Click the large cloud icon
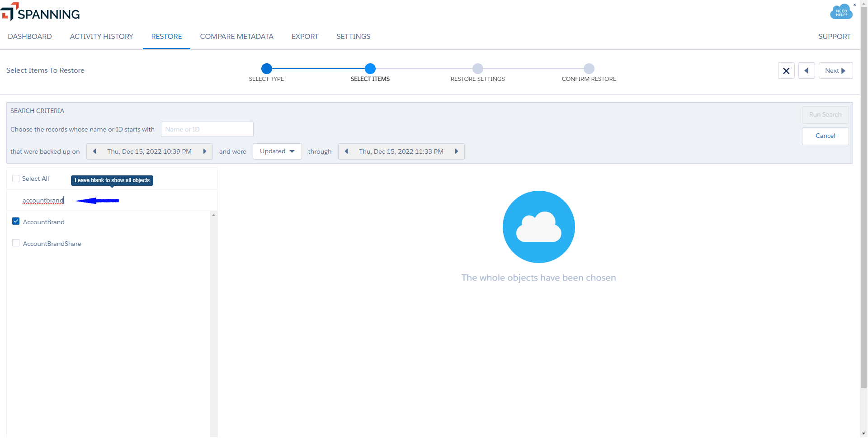 [539, 227]
